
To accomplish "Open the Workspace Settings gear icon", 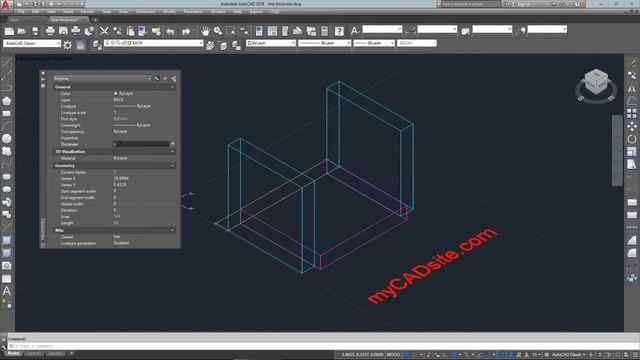I will point(68,45).
